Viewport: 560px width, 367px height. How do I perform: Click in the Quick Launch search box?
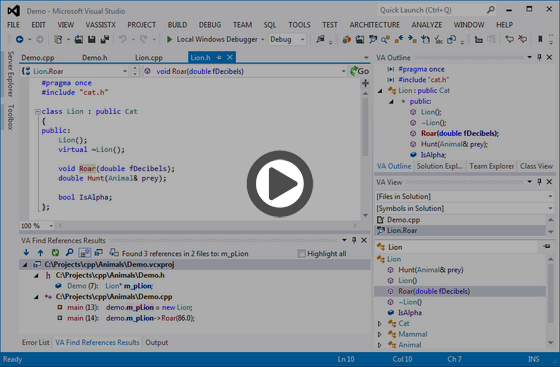coord(436,10)
